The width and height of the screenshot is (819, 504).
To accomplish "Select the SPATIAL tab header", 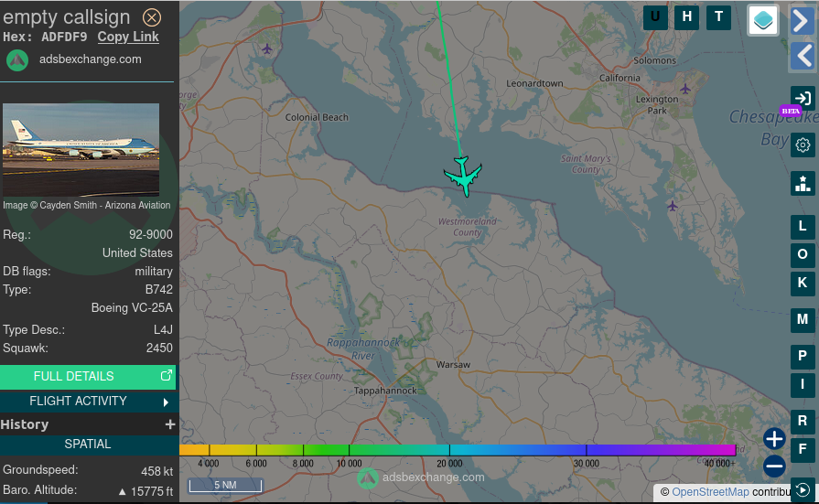I will 88,445.
